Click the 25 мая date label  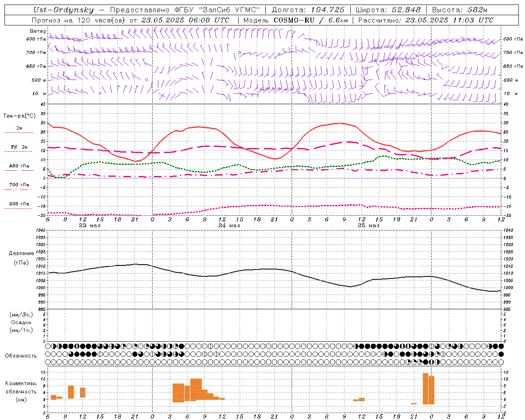[x=368, y=226]
